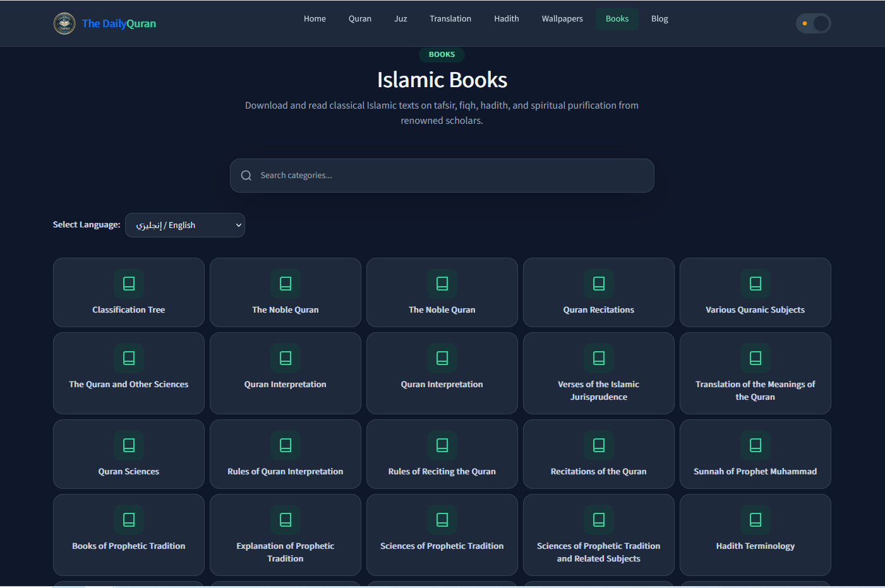885x588 pixels.
Task: Click the Search categories input field
Action: 442,176
